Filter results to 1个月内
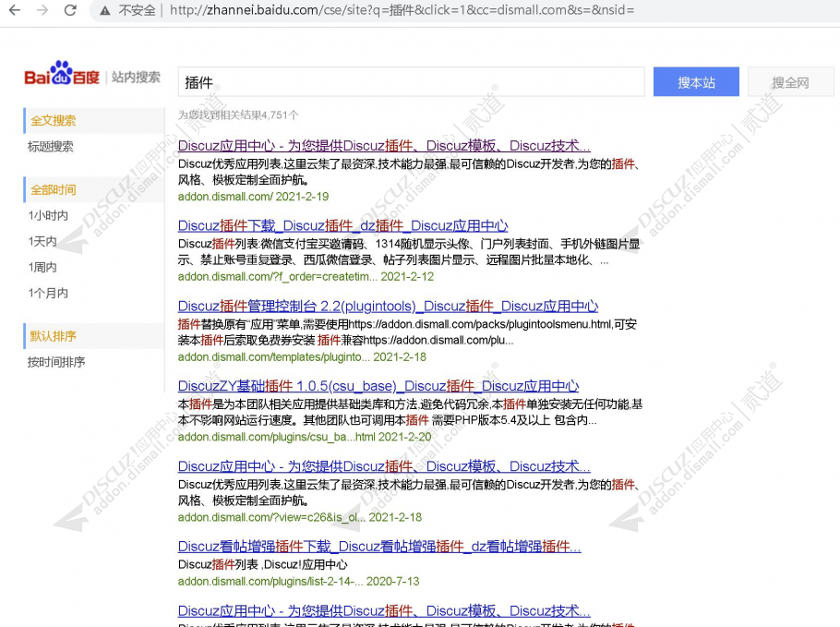Image resolution: width=840 pixels, height=627 pixels. [x=48, y=293]
